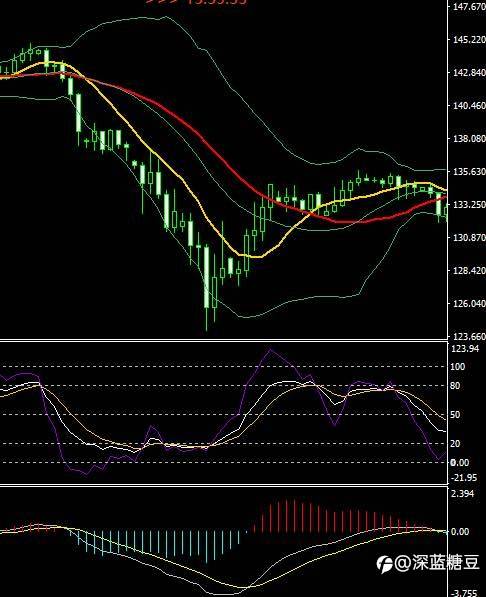Click the 20 level label in oscillator panel

[x=455, y=444]
